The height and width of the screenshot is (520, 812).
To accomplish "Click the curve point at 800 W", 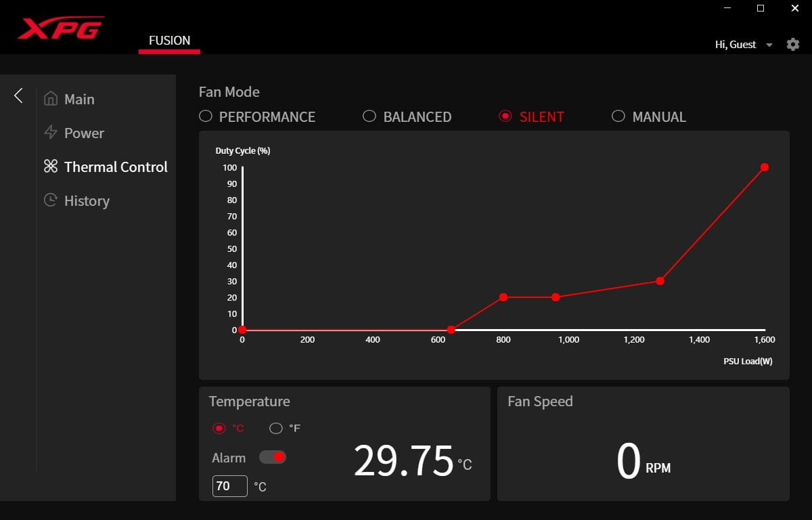I will coord(503,297).
